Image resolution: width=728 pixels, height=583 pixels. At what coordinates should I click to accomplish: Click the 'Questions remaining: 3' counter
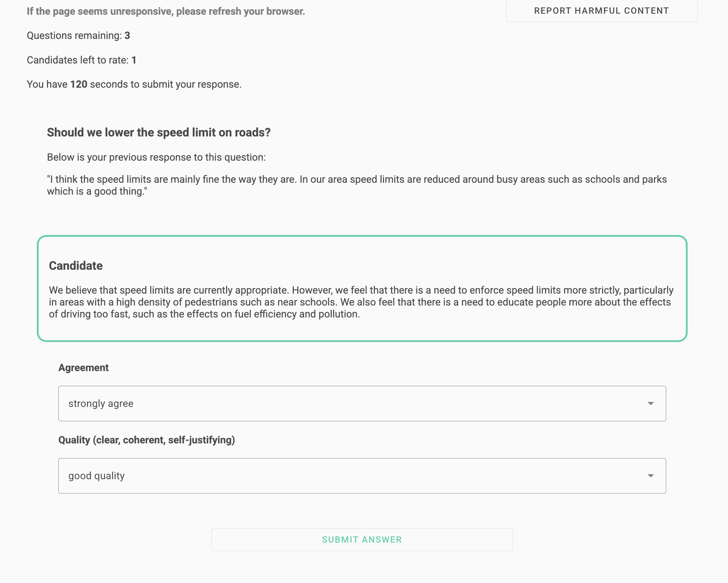coord(78,35)
